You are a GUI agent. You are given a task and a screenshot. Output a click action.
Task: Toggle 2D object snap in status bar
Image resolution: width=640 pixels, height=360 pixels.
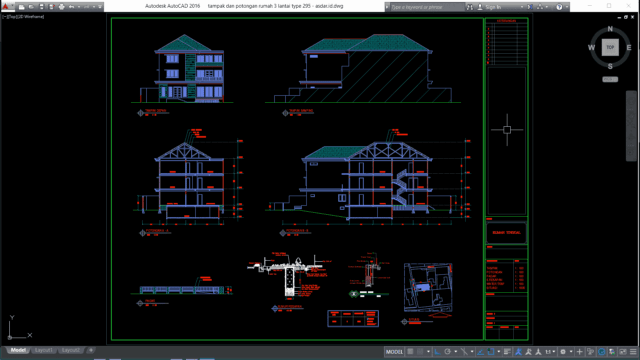(x=491, y=352)
